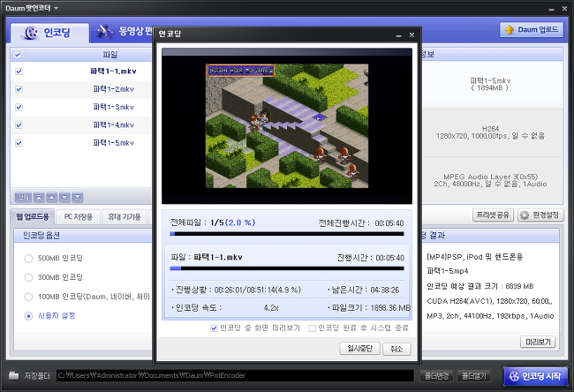This screenshot has height=392, width=574.
Task: Select the 100MB 인코딩 radio option
Action: [28, 297]
